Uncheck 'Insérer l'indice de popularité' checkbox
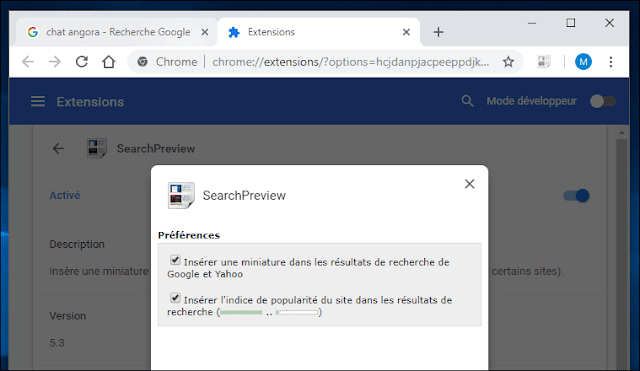640x371 pixels. tap(175, 298)
